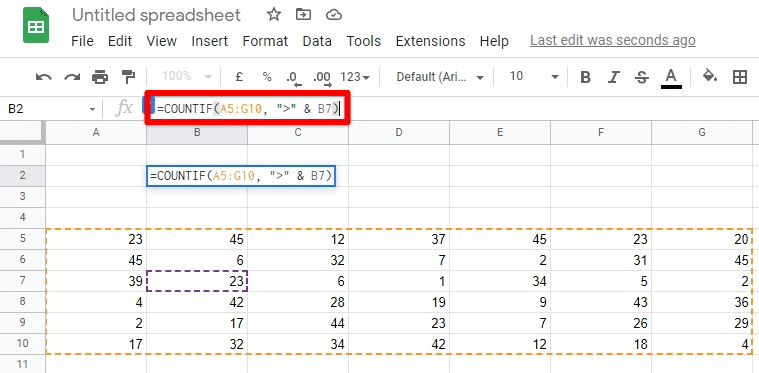Click cell G8 containing 36
The height and width of the screenshot is (373, 759).
(x=702, y=301)
